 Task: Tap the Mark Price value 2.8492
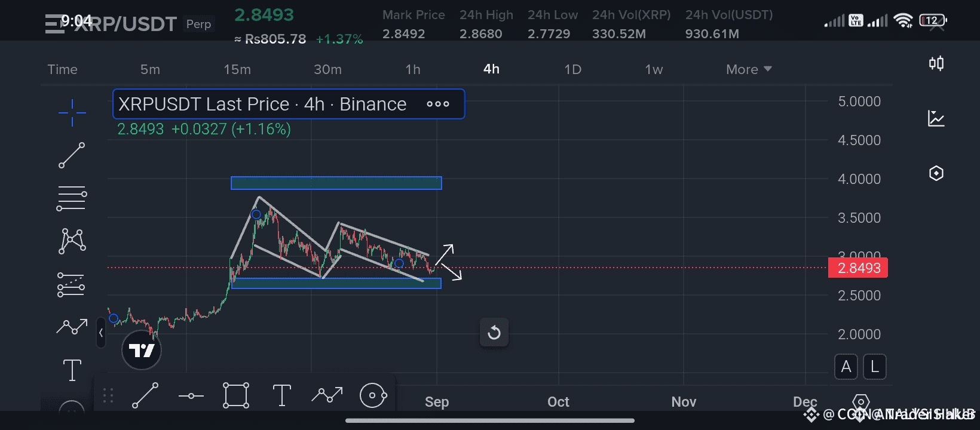[x=404, y=34]
